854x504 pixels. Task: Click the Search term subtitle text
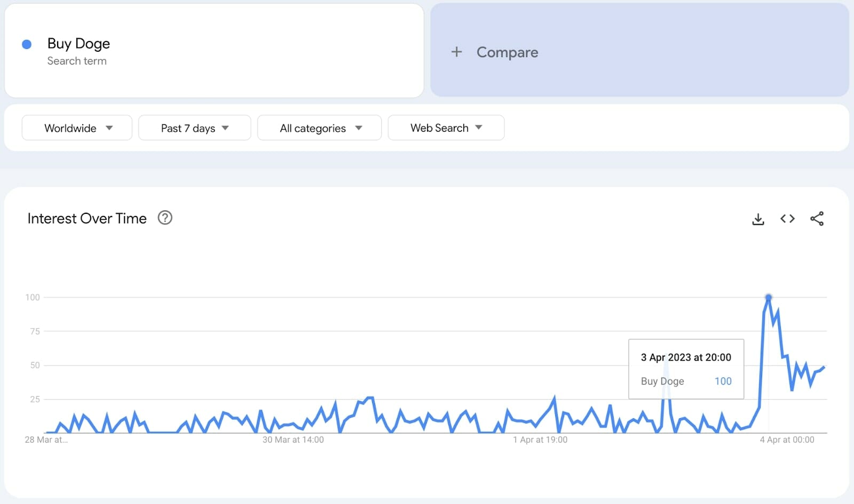[x=77, y=61]
